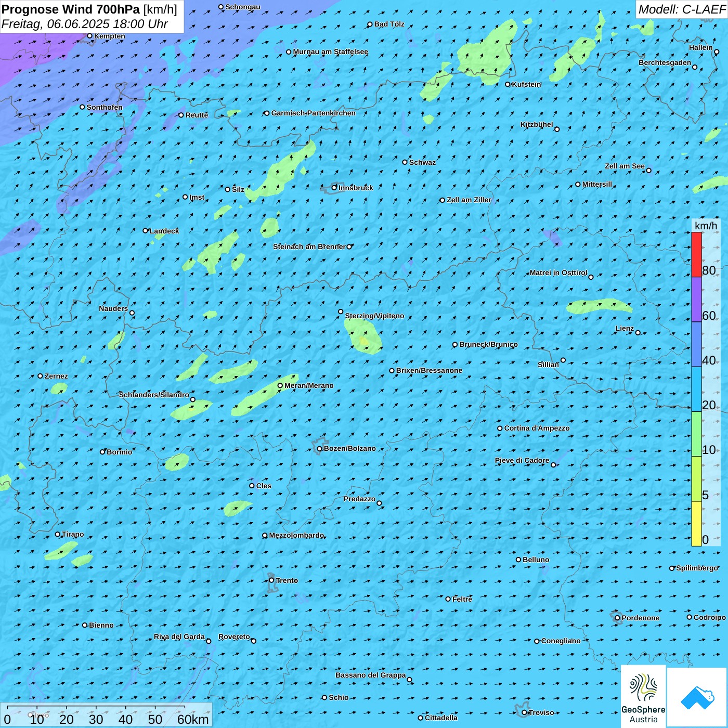Click the Sterzing/Vipiteno location dot
The image size is (728, 728).
341,311
